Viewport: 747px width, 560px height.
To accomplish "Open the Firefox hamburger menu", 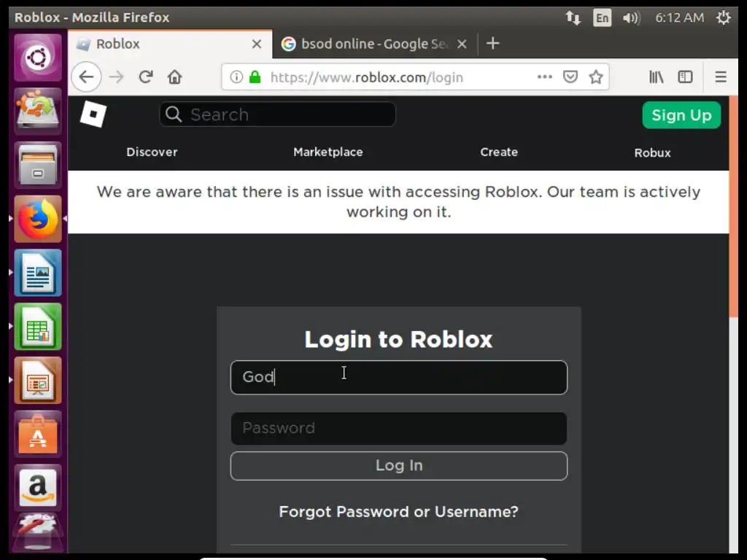I will (x=721, y=77).
